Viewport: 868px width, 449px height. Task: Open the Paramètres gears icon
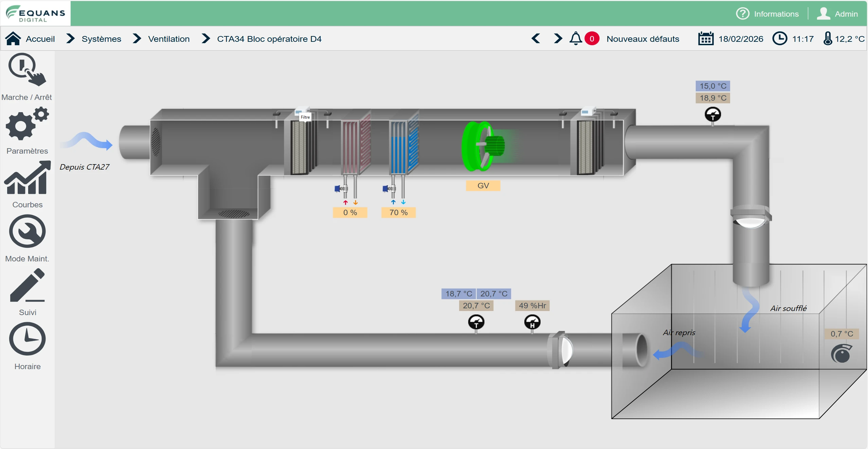28,123
